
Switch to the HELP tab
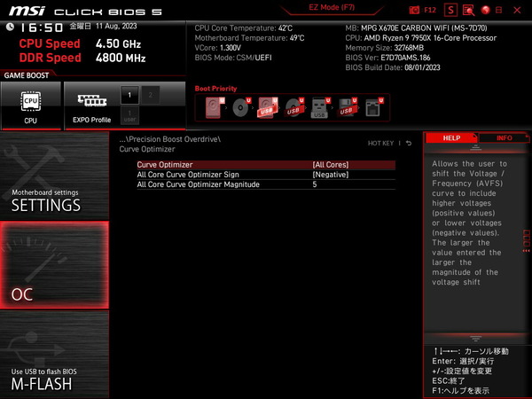point(451,137)
